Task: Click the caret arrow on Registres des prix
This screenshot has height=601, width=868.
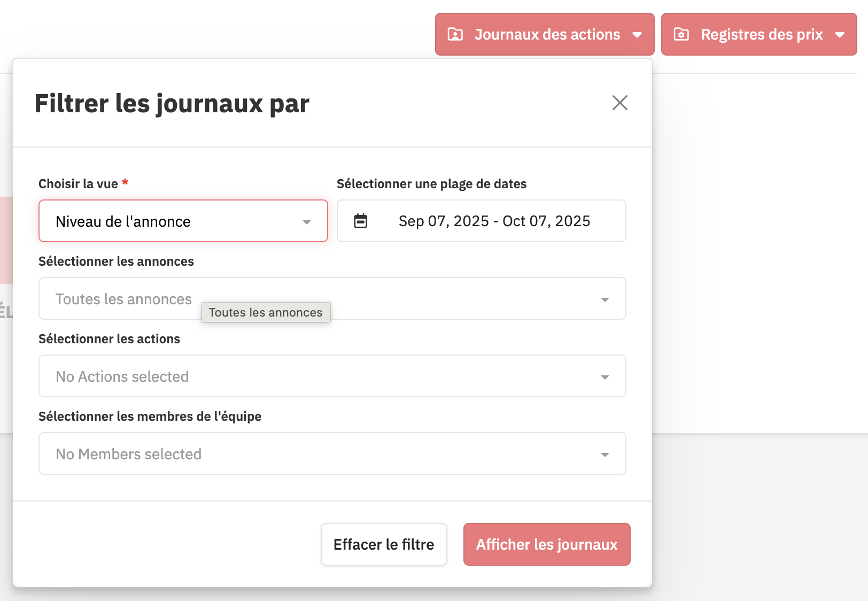Action: point(840,35)
